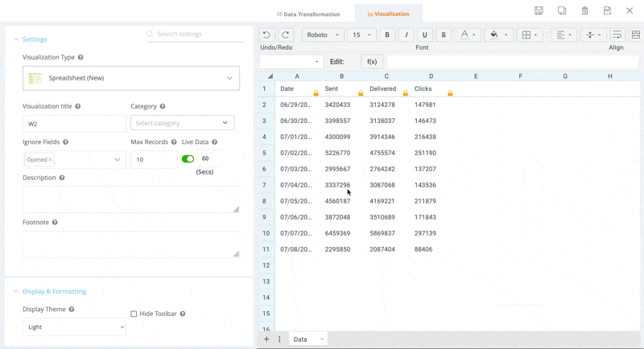644x349 pixels.
Task: Click the Live Data seconds field showing 60
Action: 209,158
